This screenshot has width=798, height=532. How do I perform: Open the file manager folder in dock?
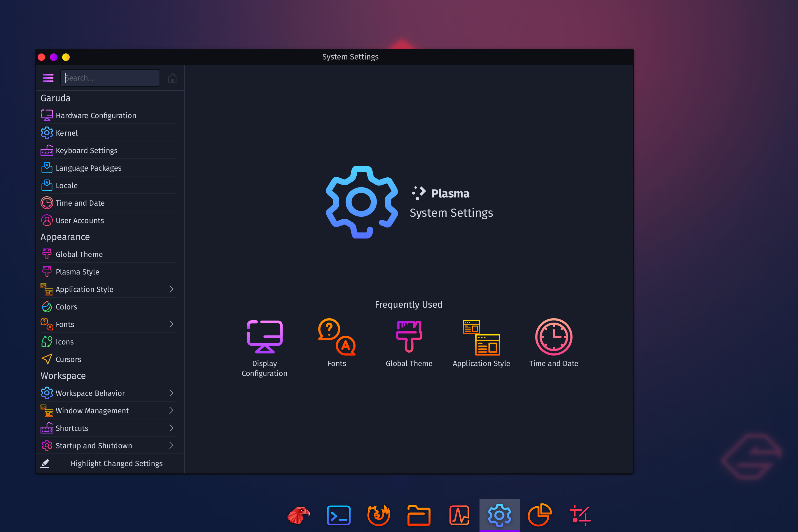pyautogui.click(x=419, y=515)
